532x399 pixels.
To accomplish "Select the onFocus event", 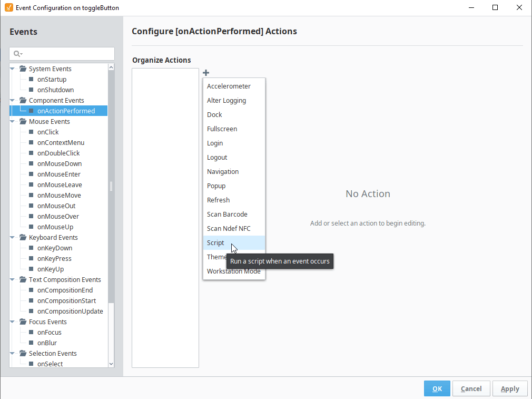I will [x=49, y=332].
